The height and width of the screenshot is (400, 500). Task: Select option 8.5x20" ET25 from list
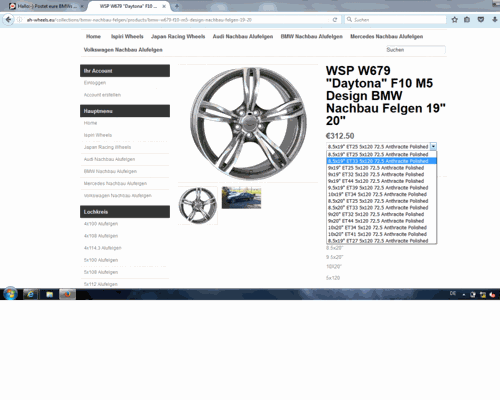pyautogui.click(x=381, y=201)
